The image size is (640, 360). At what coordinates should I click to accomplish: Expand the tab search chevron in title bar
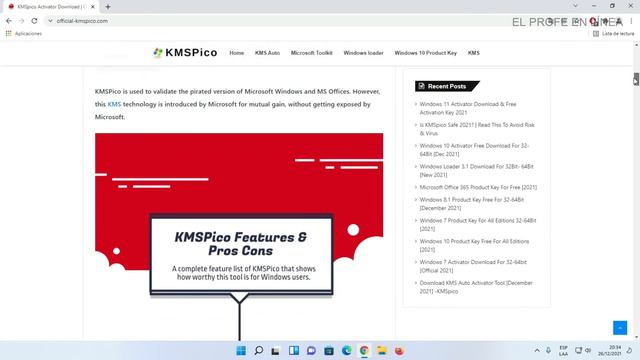pos(575,6)
